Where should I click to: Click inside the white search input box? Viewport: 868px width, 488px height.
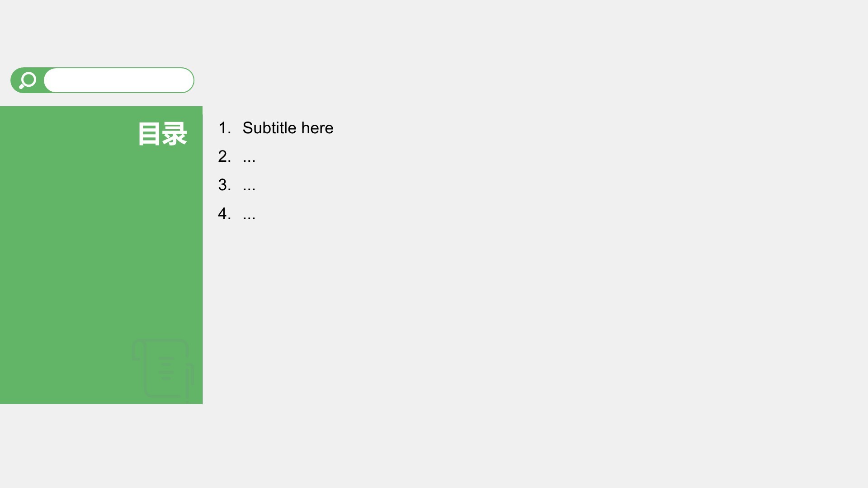tap(119, 80)
